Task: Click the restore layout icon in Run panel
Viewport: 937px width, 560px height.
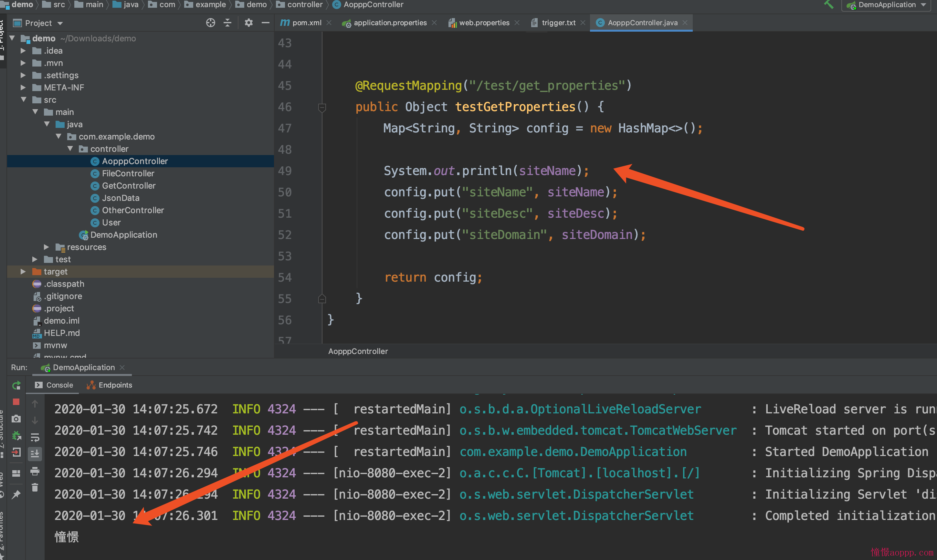Action: point(16,473)
